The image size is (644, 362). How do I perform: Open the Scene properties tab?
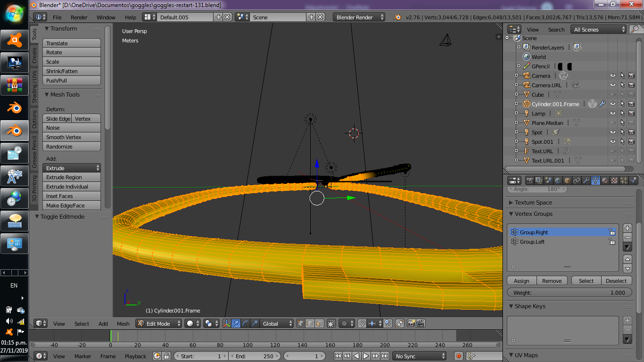pos(548,181)
